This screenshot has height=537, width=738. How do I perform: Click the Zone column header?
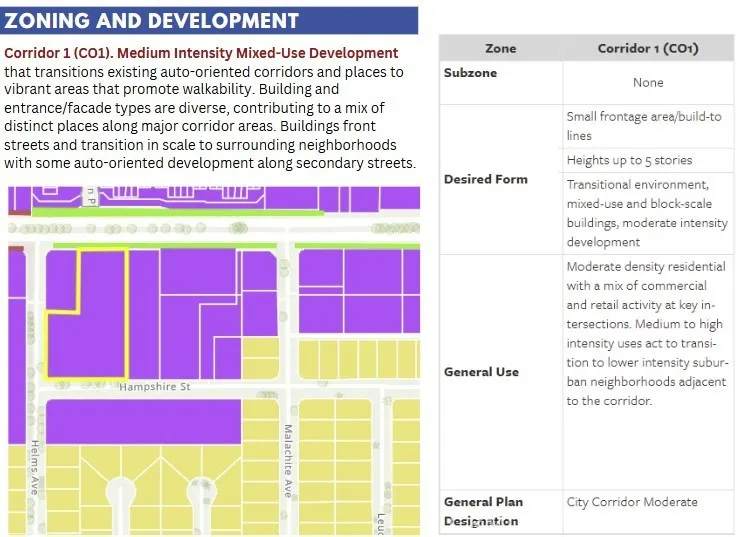pyautogui.click(x=500, y=48)
